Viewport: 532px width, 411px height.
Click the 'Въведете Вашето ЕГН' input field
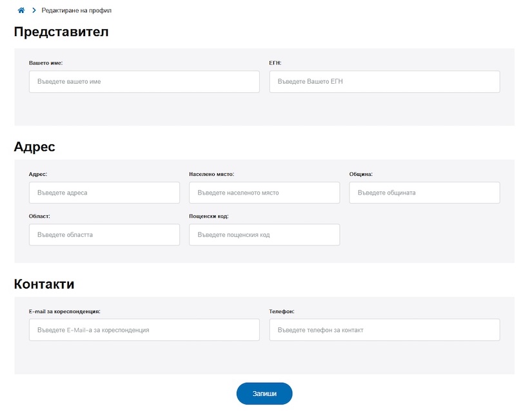[x=384, y=82]
